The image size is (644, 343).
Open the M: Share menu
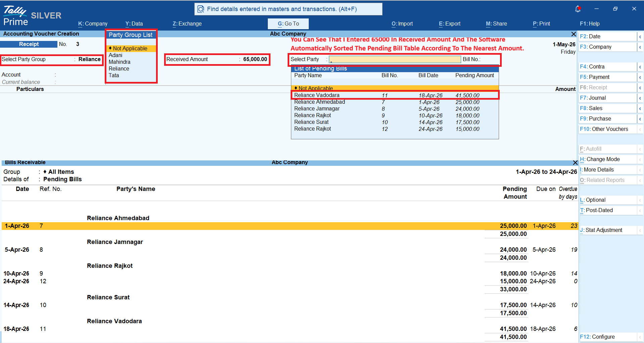pyautogui.click(x=496, y=24)
